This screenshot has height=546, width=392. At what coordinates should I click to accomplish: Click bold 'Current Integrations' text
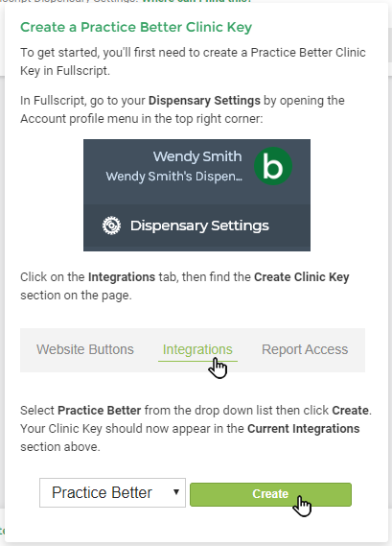click(303, 428)
